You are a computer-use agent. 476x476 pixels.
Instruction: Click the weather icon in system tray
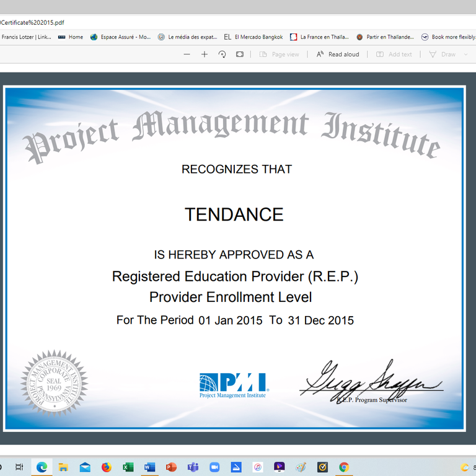pos(464,467)
